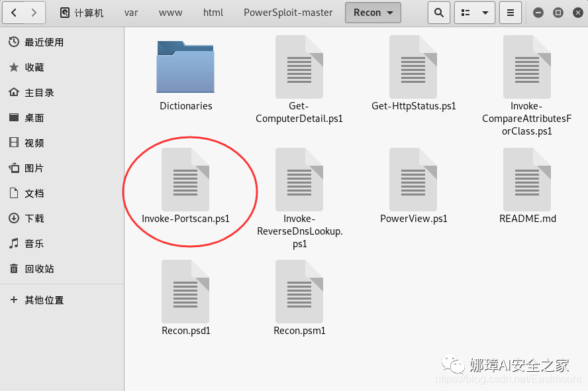The height and width of the screenshot is (391, 588).
Task: Select the Dictionaries folder icon
Action: (185, 67)
